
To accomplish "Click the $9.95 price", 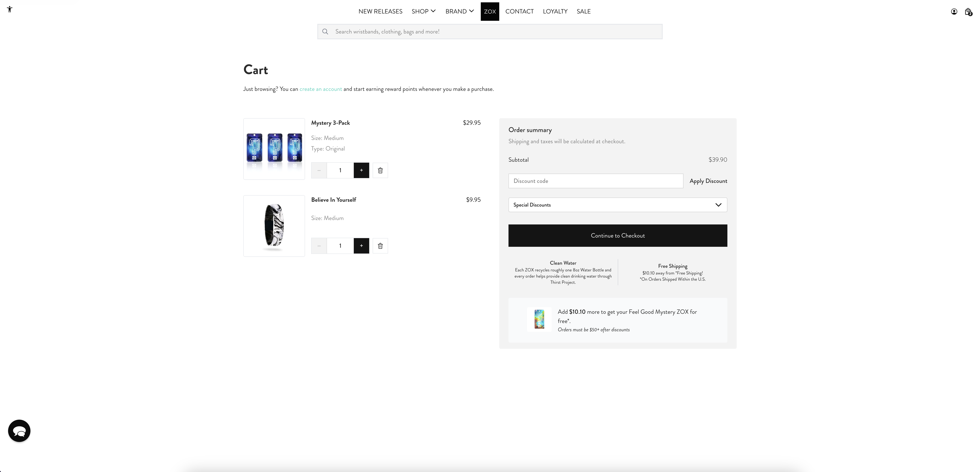I will [x=473, y=199].
